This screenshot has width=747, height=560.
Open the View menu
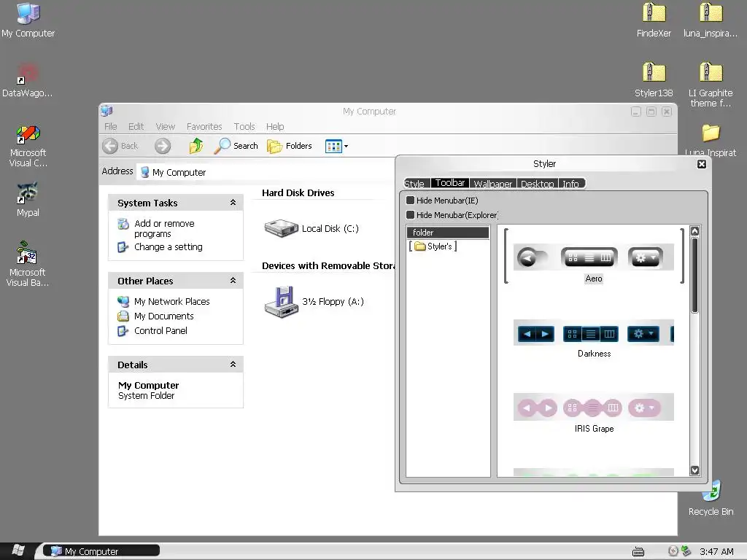point(166,127)
